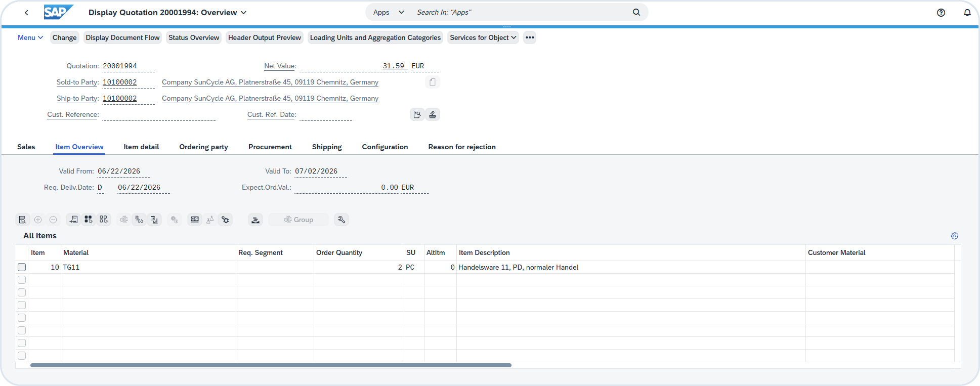Click the Search In Apps input field

click(521, 12)
